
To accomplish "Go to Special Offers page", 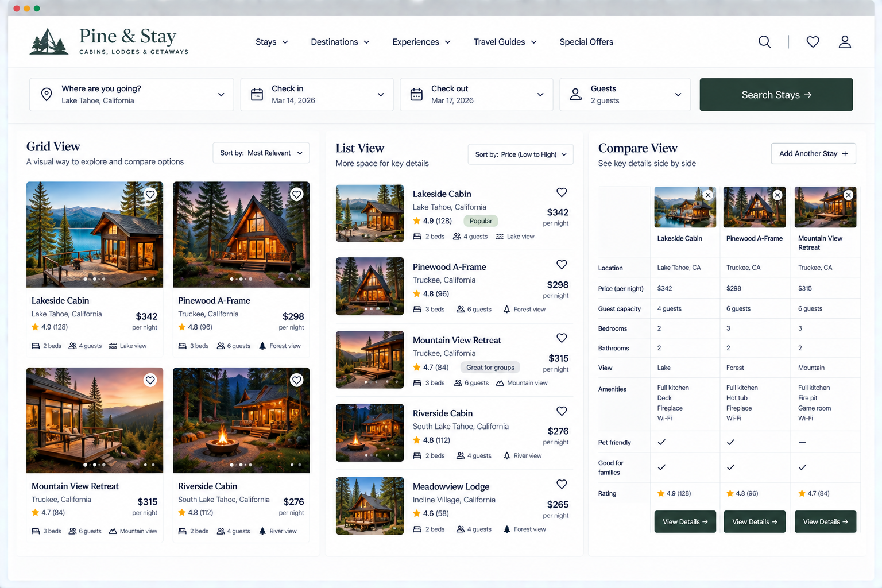I will [x=586, y=42].
